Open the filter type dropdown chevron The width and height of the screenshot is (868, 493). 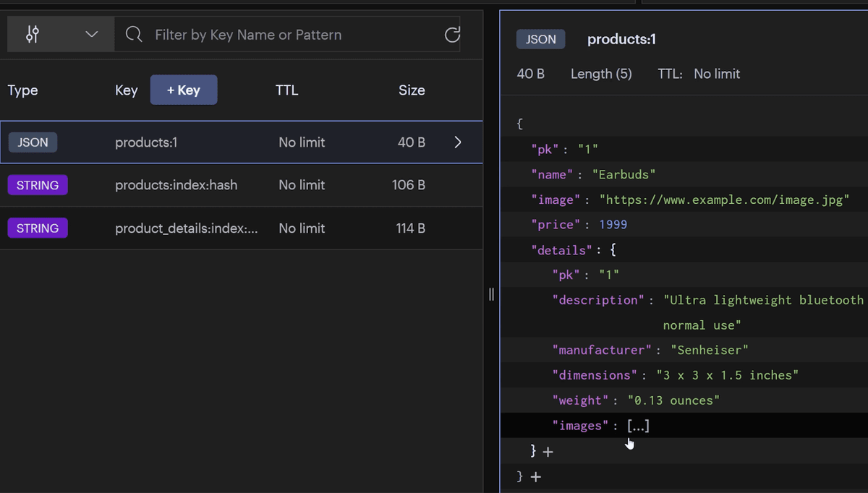click(91, 35)
